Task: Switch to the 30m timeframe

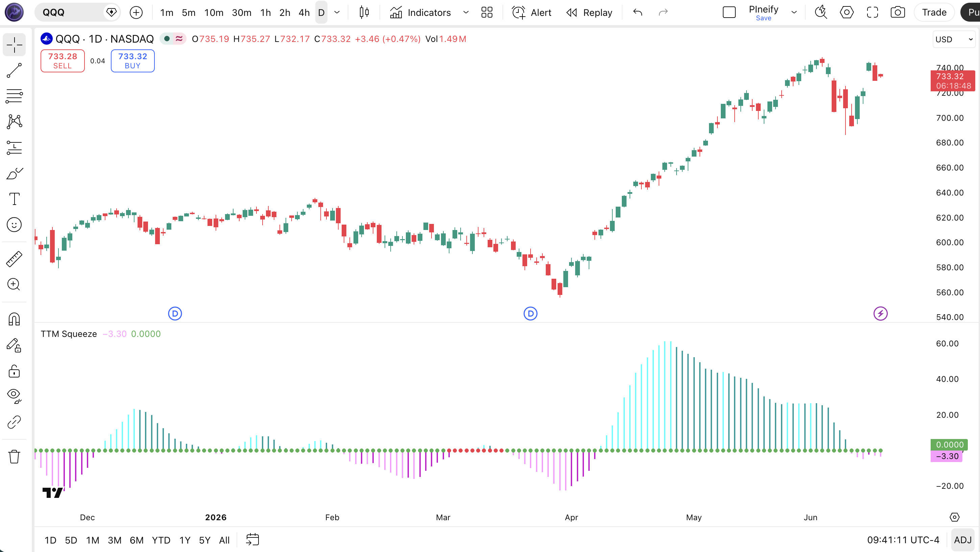Action: 242,13
